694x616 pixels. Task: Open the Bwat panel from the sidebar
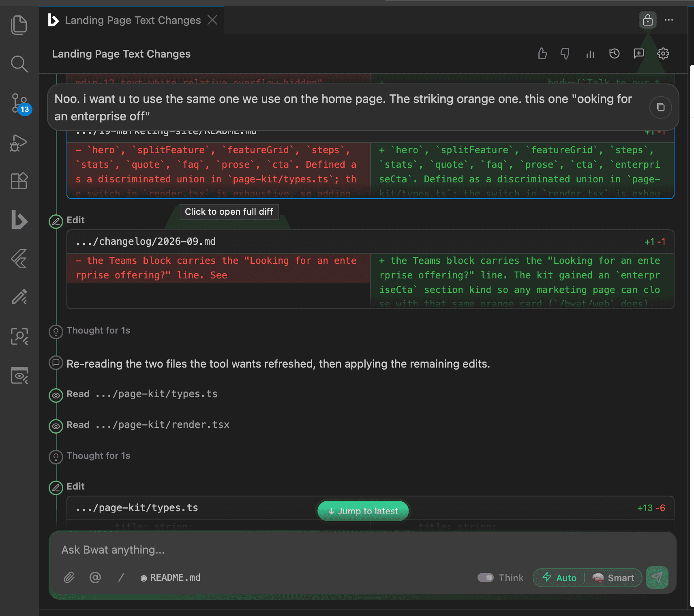pos(19,220)
